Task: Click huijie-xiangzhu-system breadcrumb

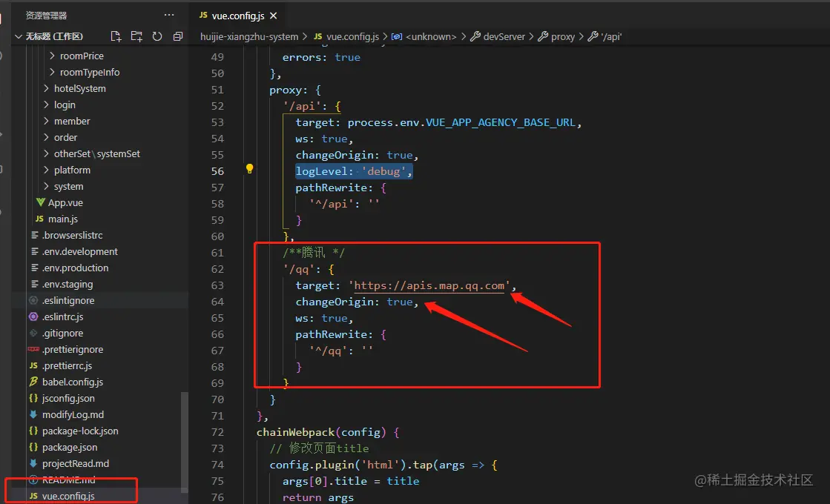Action: point(249,36)
